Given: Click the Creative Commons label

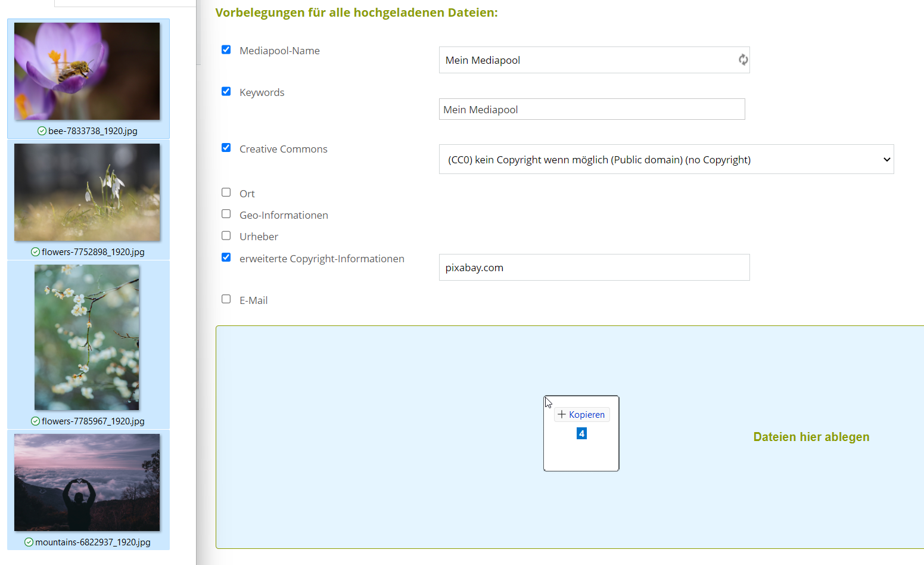Looking at the screenshot, I should point(284,149).
